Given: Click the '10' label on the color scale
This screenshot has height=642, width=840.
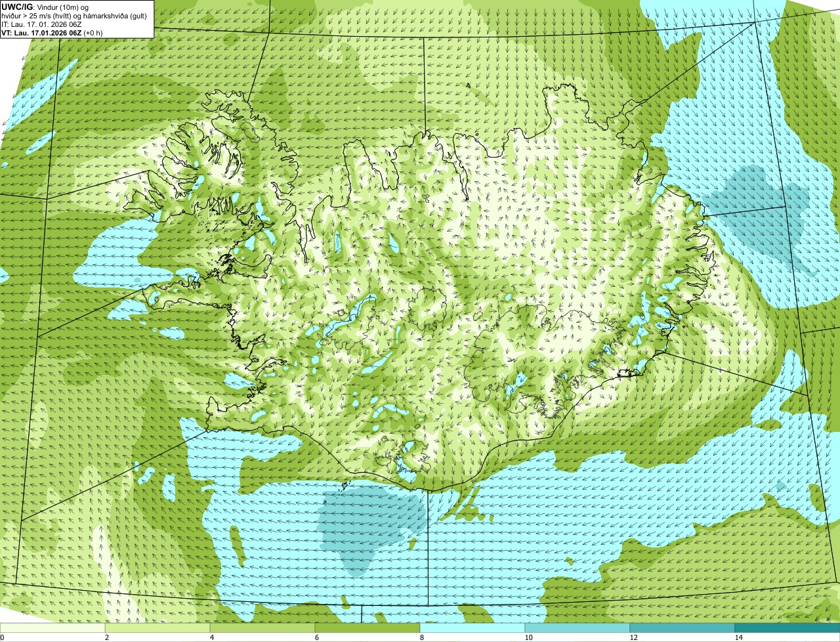Looking at the screenshot, I should tap(528, 637).
